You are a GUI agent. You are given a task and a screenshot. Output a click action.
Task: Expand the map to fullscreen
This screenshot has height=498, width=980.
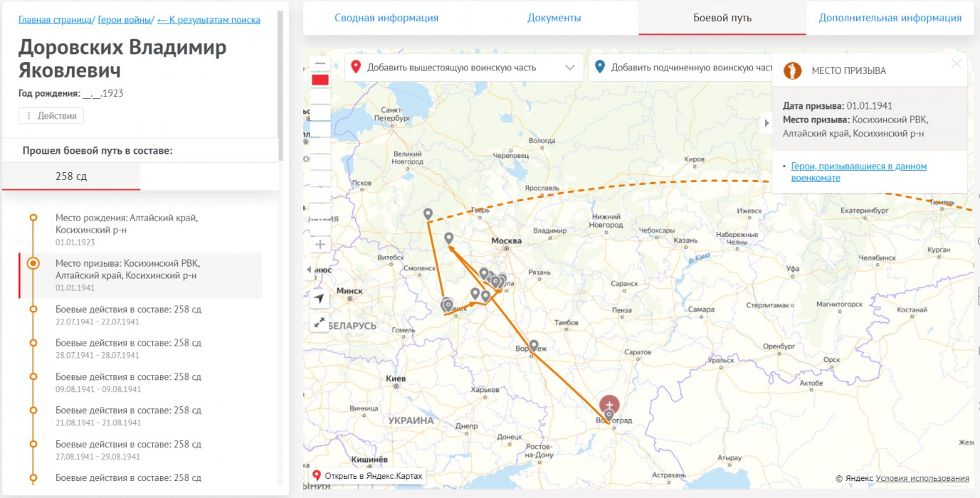click(x=320, y=323)
